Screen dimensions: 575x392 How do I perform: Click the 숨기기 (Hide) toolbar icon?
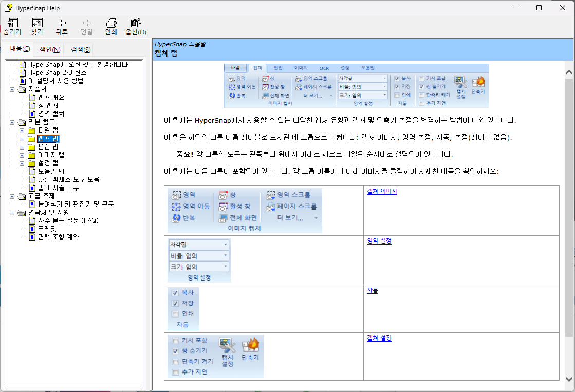pyautogui.click(x=13, y=23)
